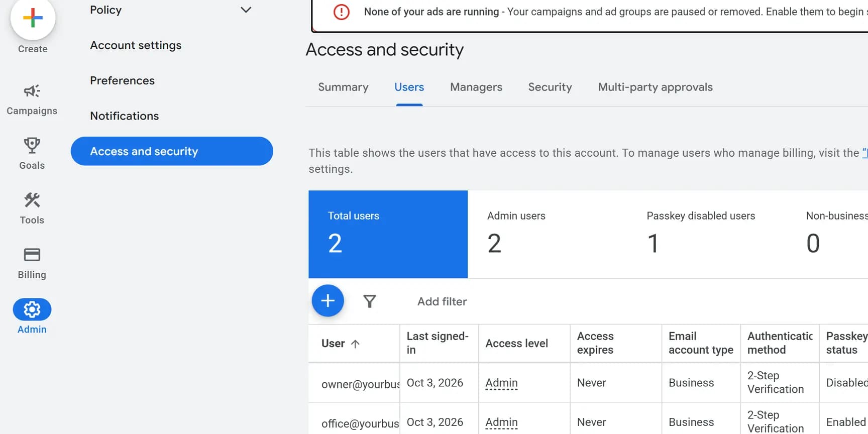Screen dimensions: 868x434
Task: Click the blue add user plus button
Action: click(x=328, y=301)
